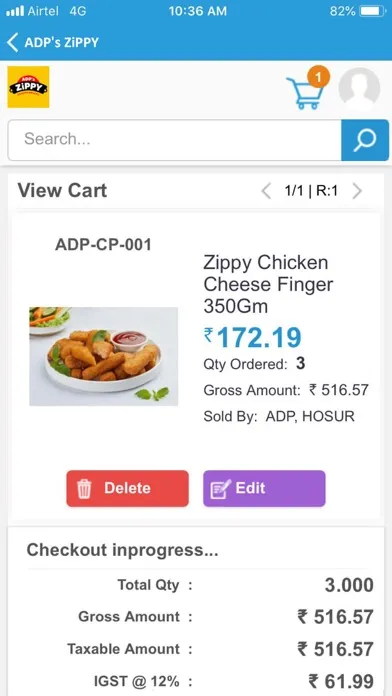Tap the orange cart count badge

[x=318, y=77]
